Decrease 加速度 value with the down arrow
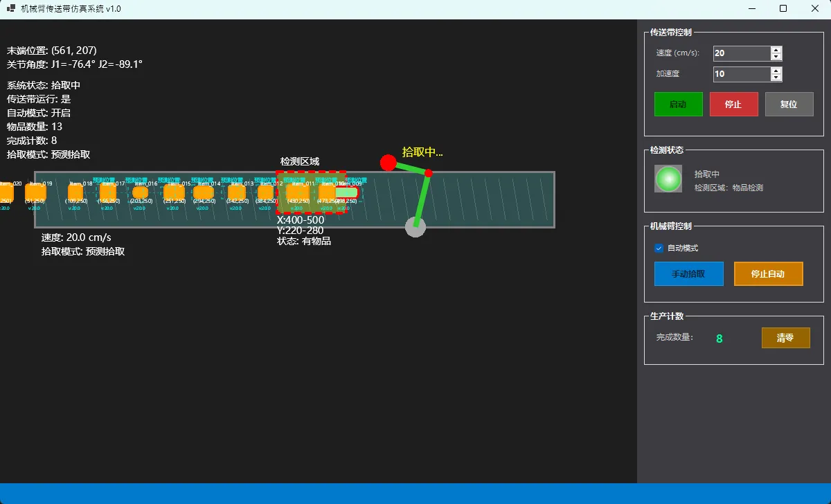The width and height of the screenshot is (831, 504). (776, 78)
